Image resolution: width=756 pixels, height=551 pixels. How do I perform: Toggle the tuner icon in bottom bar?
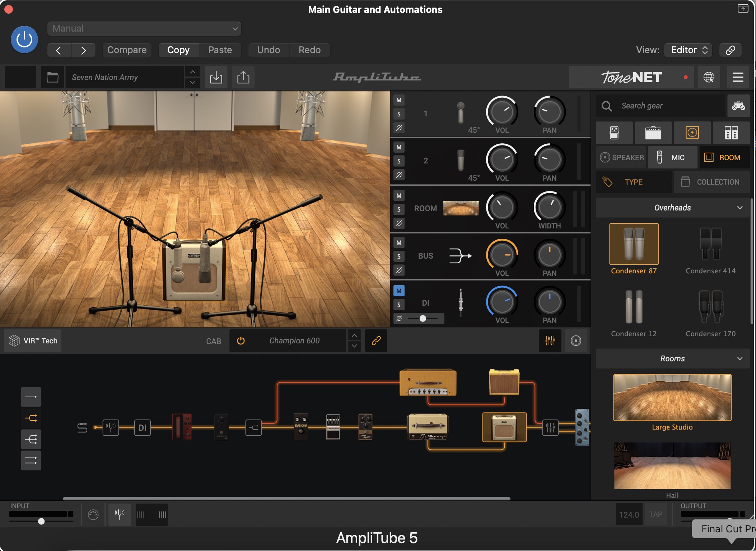pyautogui.click(x=120, y=514)
